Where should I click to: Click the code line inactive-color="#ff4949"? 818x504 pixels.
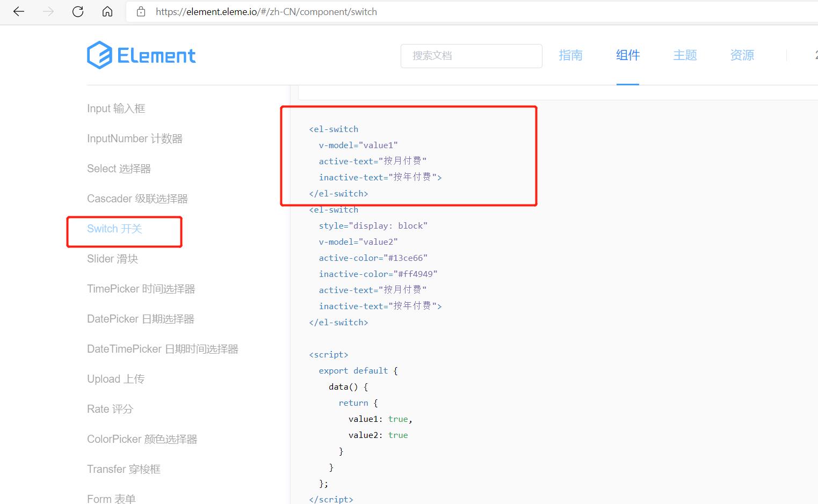pos(378,274)
